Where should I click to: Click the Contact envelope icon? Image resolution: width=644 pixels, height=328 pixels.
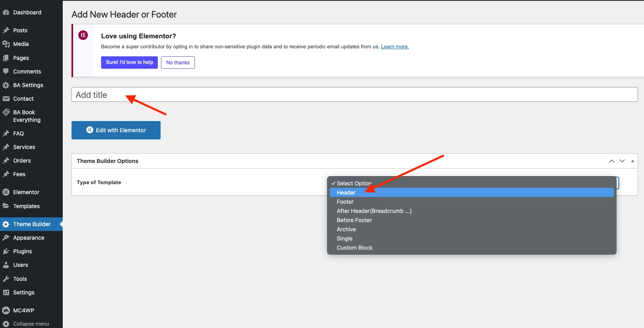tap(6, 99)
